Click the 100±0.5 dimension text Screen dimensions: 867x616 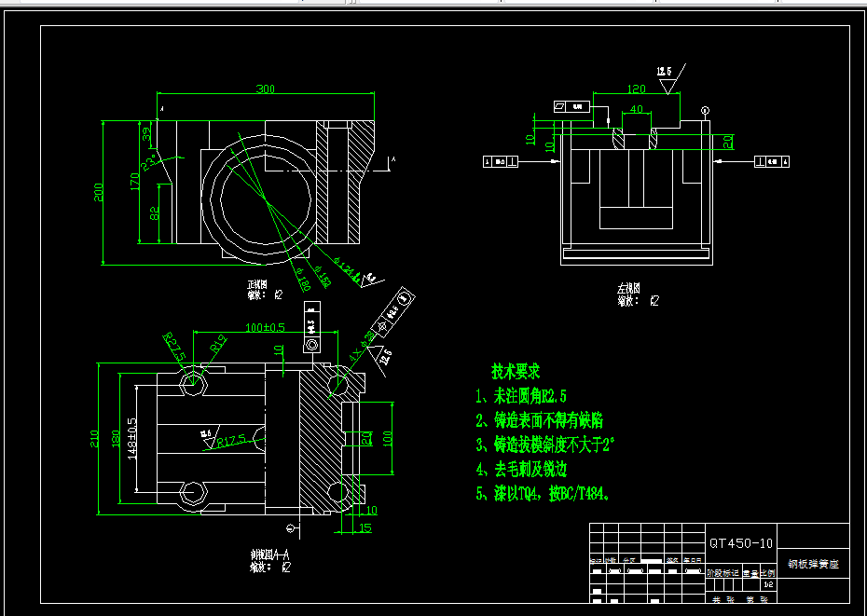click(x=266, y=327)
